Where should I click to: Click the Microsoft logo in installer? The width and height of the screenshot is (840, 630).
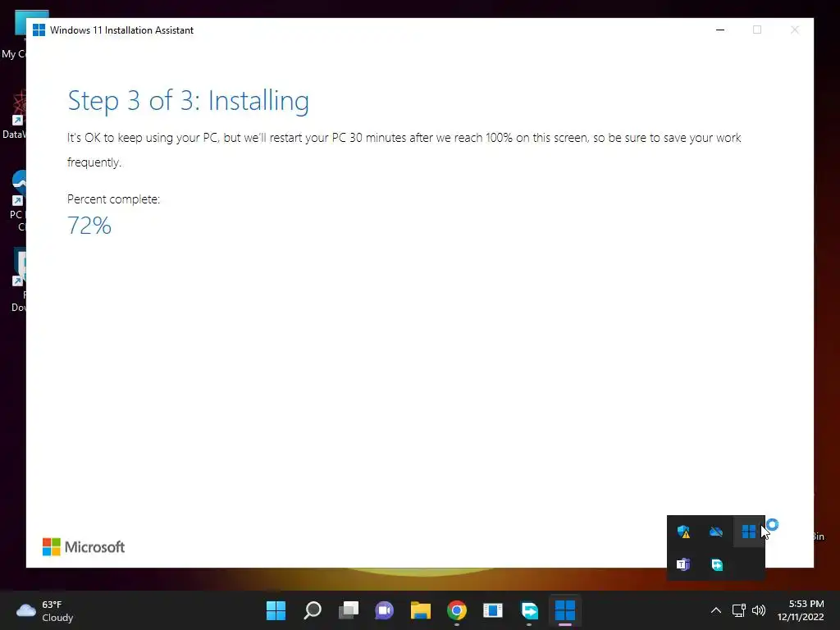[84, 547]
